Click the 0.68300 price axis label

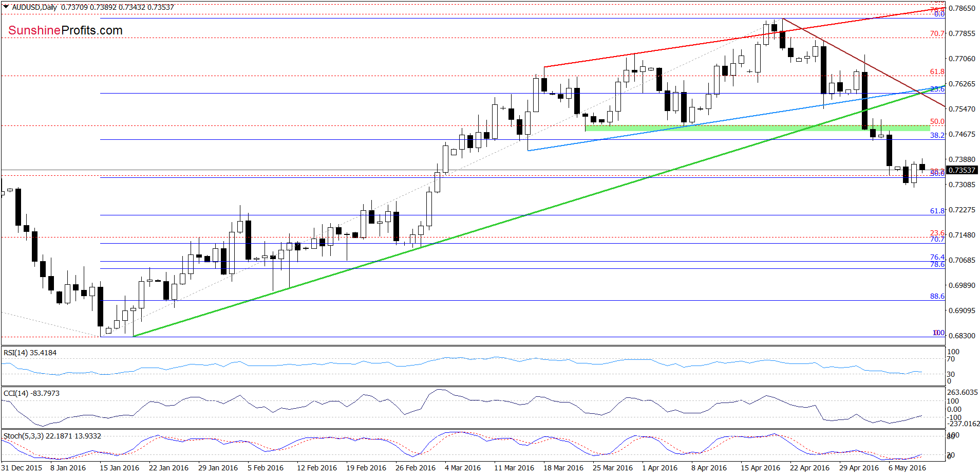pyautogui.click(x=962, y=336)
